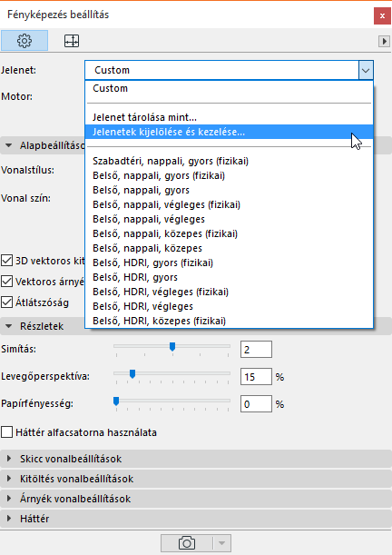
Task: Expand Skicc vonalbeállítások section
Action: (x=196, y=459)
